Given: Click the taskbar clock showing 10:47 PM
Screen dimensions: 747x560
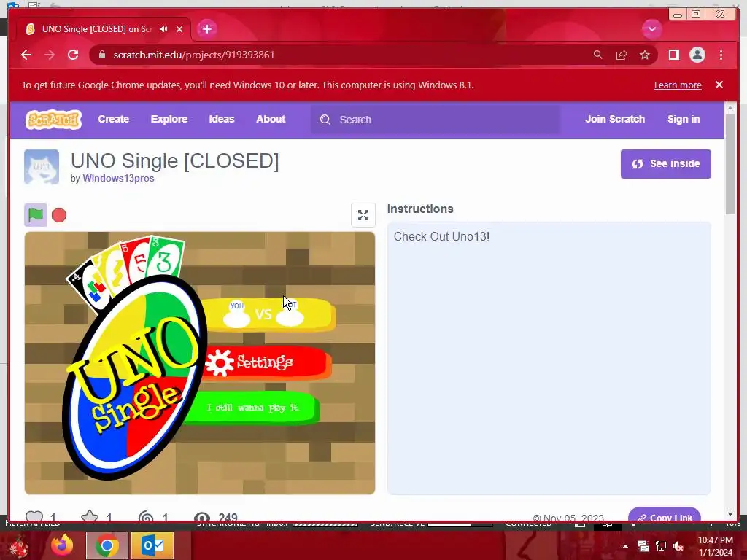Looking at the screenshot, I should 716,546.
